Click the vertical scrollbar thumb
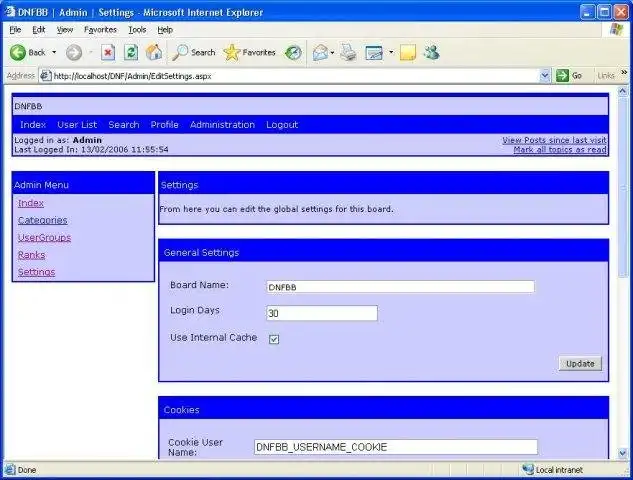Screen dimensions: 633x480 [x=623, y=187]
